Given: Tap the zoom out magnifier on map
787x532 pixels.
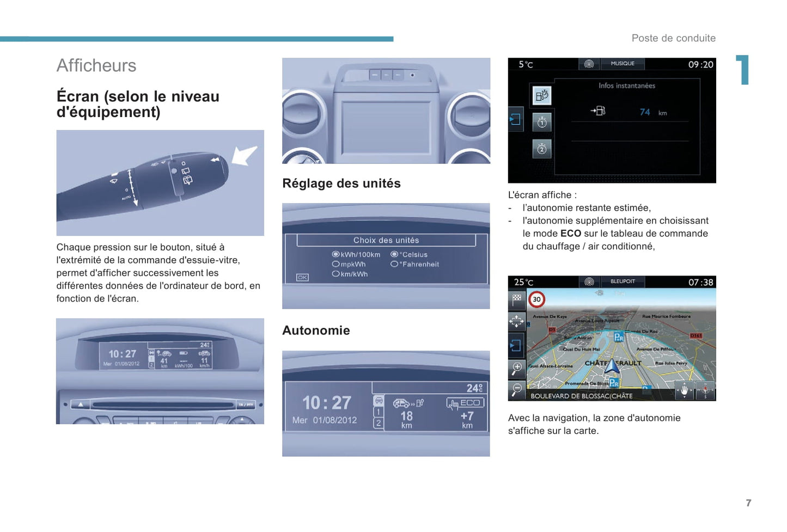Looking at the screenshot, I should pyautogui.click(x=516, y=389).
